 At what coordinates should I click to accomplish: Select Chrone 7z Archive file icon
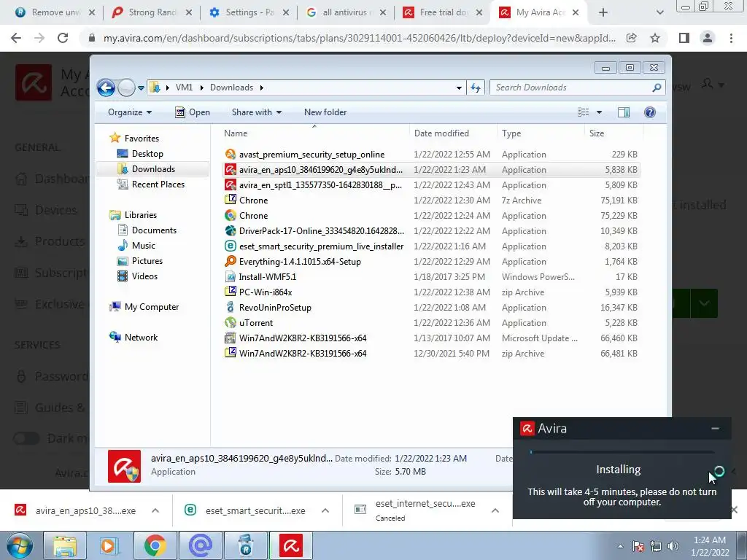(x=230, y=200)
